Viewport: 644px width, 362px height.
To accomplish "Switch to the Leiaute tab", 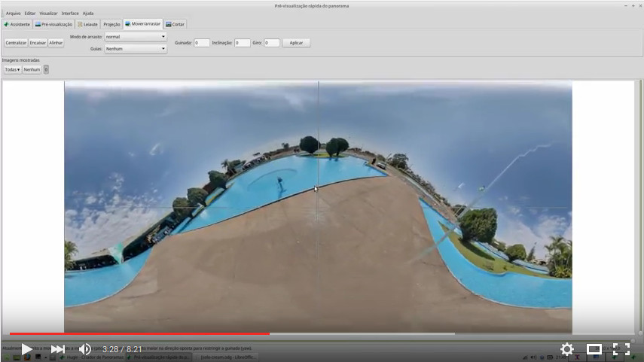I will pyautogui.click(x=87, y=24).
